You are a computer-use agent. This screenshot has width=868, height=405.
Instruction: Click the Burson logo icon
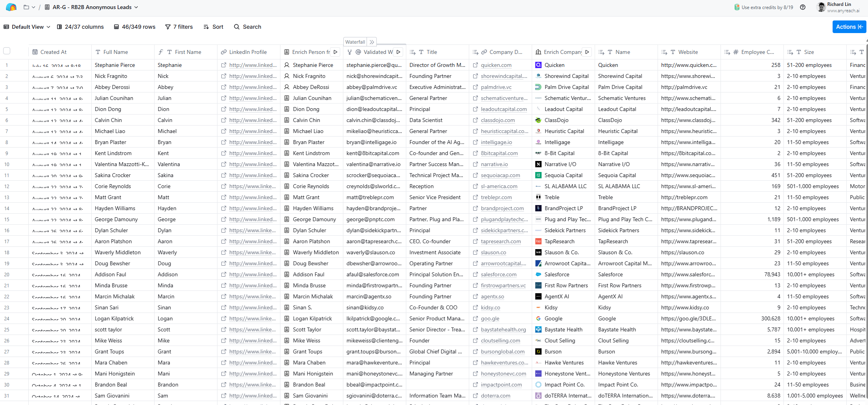pos(538,351)
